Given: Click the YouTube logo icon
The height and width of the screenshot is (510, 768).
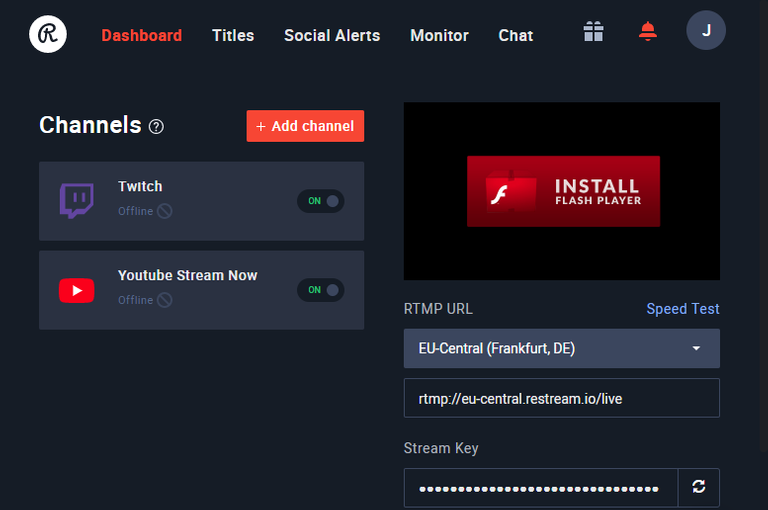Looking at the screenshot, I should (76, 291).
